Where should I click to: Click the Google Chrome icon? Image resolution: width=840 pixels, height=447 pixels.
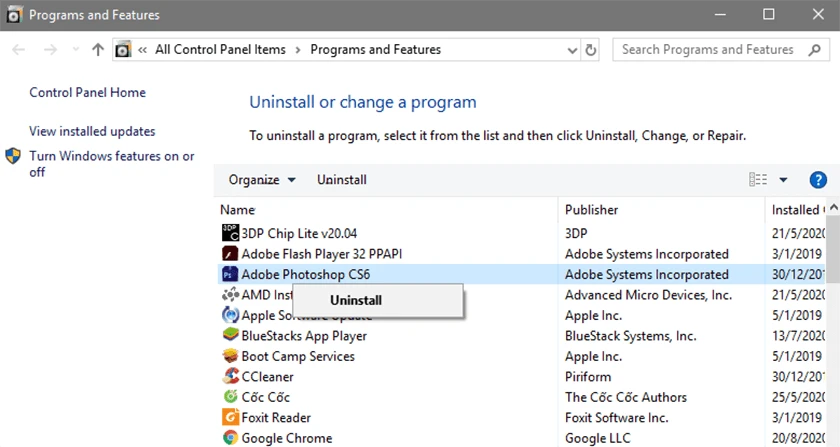[230, 437]
